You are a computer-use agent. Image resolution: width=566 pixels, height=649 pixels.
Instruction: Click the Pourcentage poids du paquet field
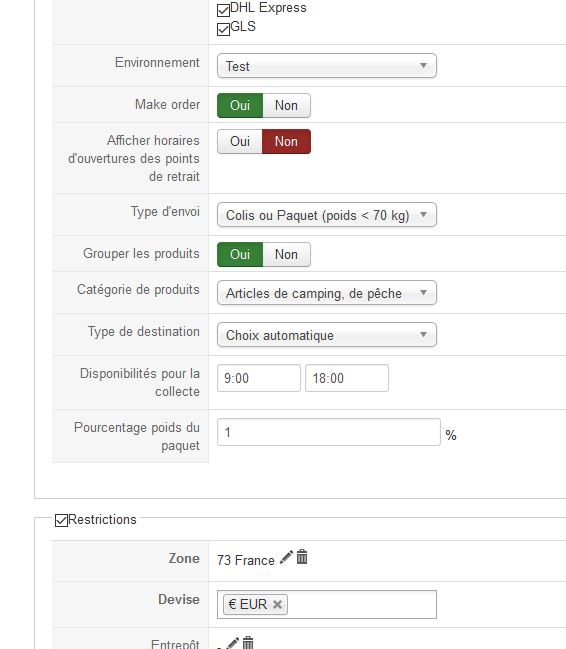click(x=329, y=432)
